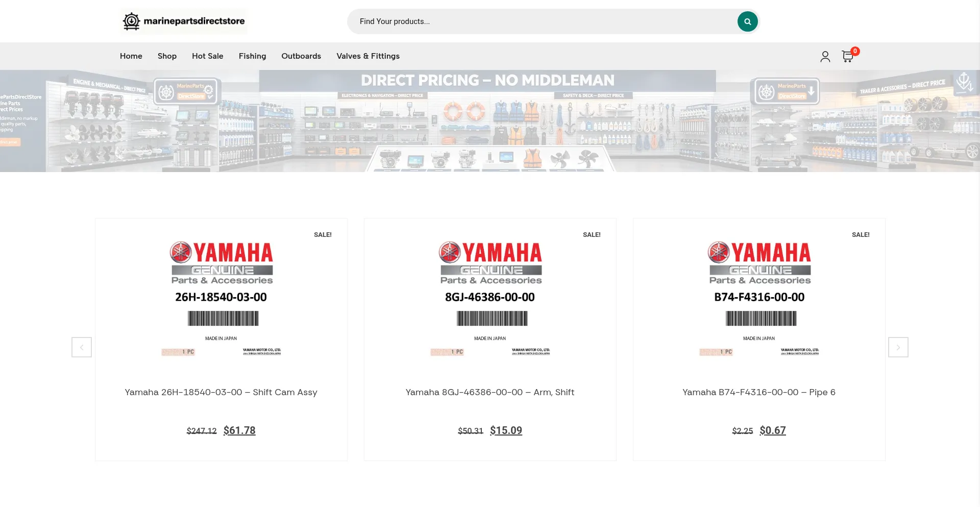Click the crossed-out $2.25 price
Viewport: 980px width, 507px height.
[743, 431]
